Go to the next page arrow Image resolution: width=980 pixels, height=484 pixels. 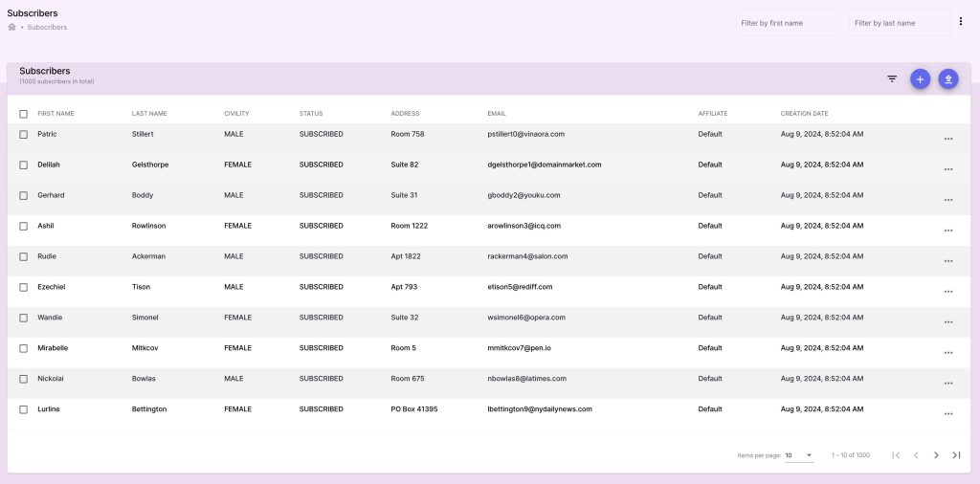click(936, 455)
